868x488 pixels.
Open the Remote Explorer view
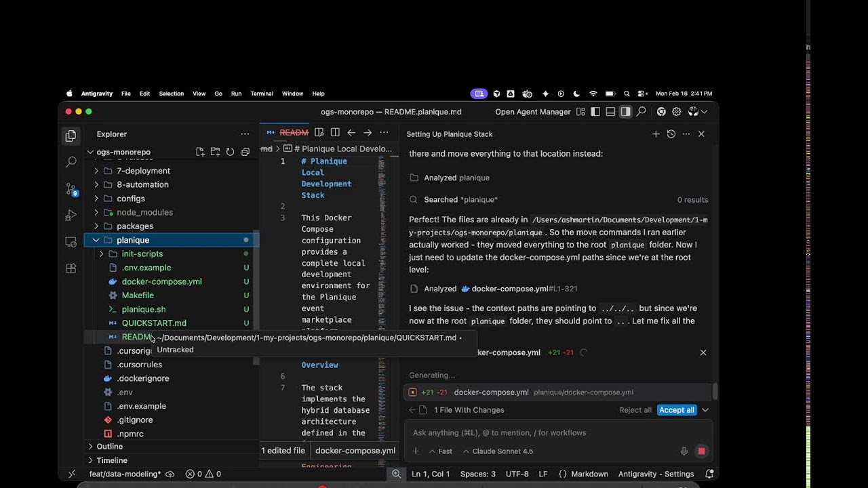[71, 242]
